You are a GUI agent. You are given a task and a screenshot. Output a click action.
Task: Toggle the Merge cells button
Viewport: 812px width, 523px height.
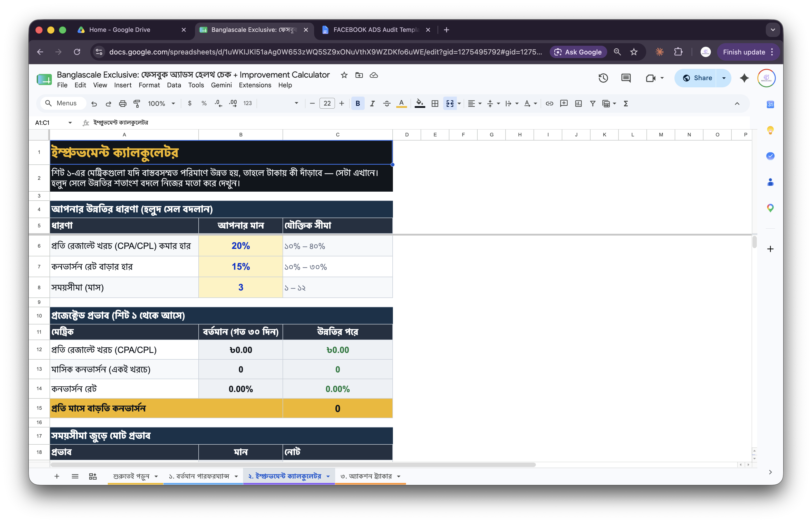pyautogui.click(x=450, y=103)
